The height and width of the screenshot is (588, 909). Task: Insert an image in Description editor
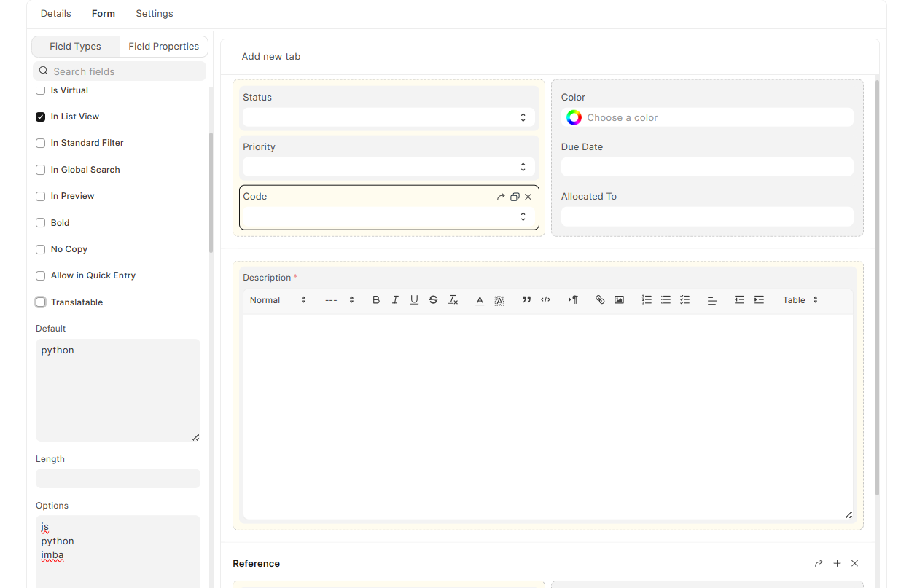[619, 300]
